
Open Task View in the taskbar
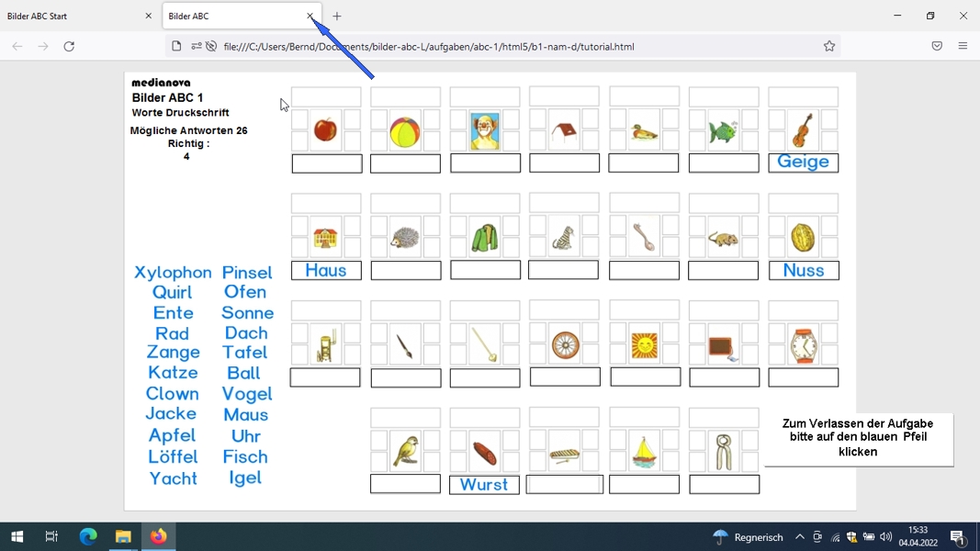(51, 536)
